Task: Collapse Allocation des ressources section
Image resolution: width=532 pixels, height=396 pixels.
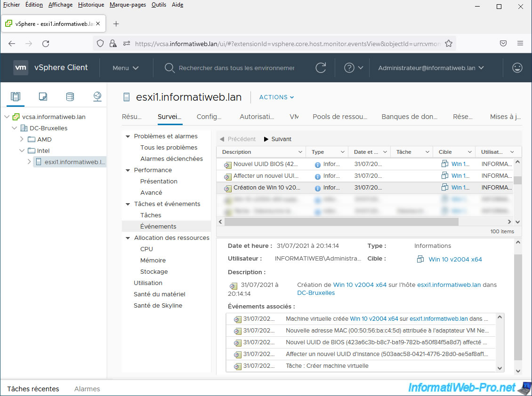Action: pyautogui.click(x=128, y=238)
